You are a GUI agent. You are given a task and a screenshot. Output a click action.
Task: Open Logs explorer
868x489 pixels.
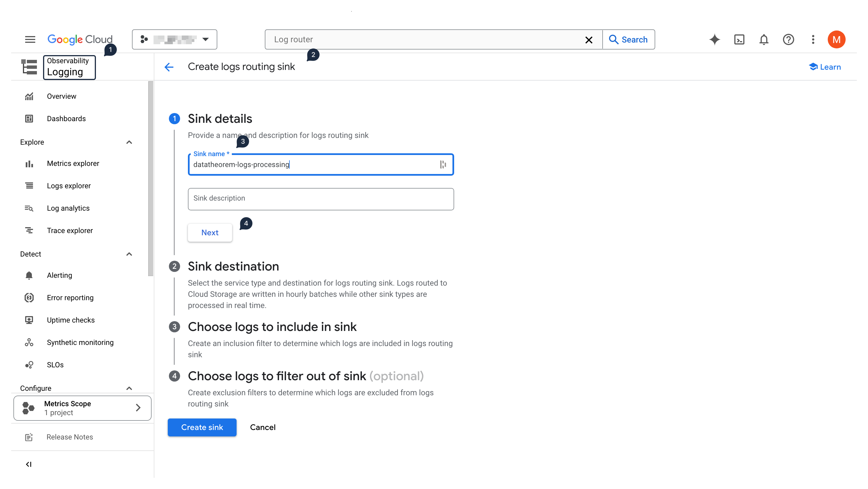click(69, 186)
